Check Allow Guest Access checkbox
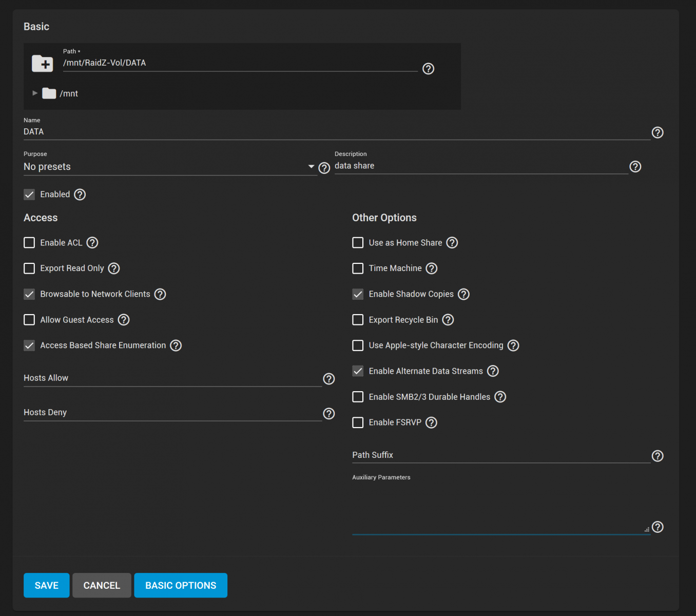The width and height of the screenshot is (696, 616). pyautogui.click(x=29, y=320)
